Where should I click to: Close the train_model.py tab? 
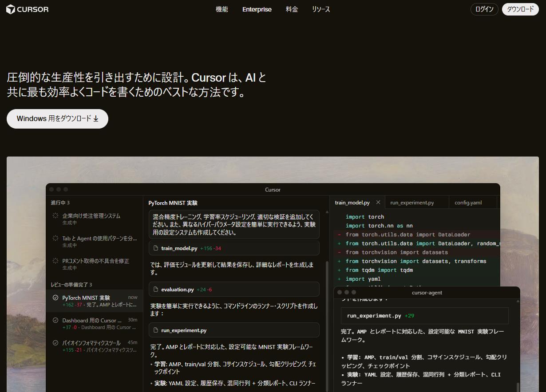tap(378, 202)
